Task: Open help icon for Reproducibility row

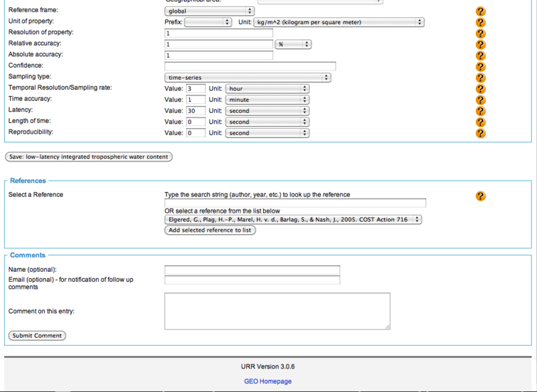Action: [481, 133]
